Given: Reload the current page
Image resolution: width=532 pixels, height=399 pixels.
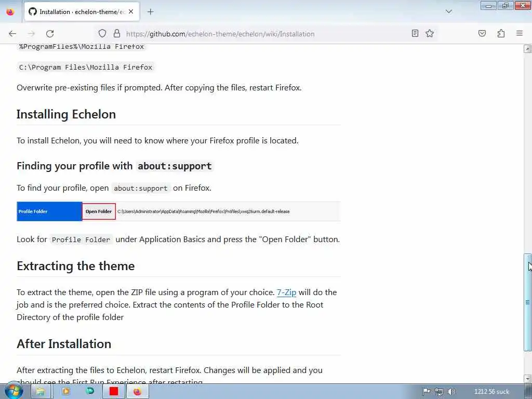Looking at the screenshot, I should pos(50,34).
